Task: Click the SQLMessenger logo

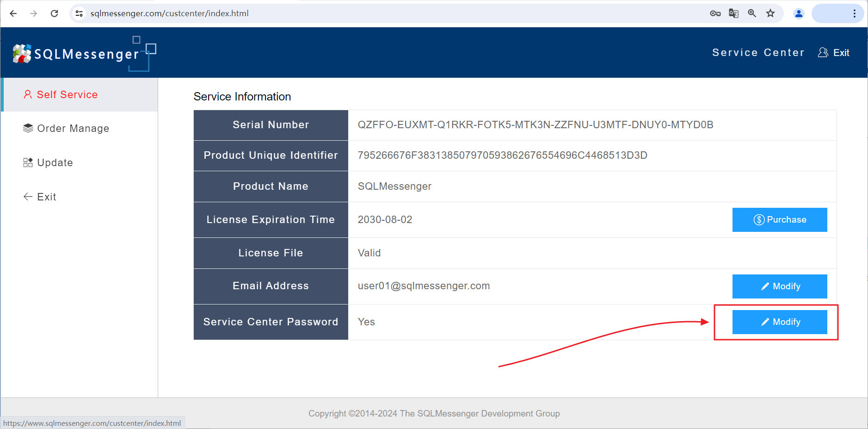Action: tap(84, 54)
